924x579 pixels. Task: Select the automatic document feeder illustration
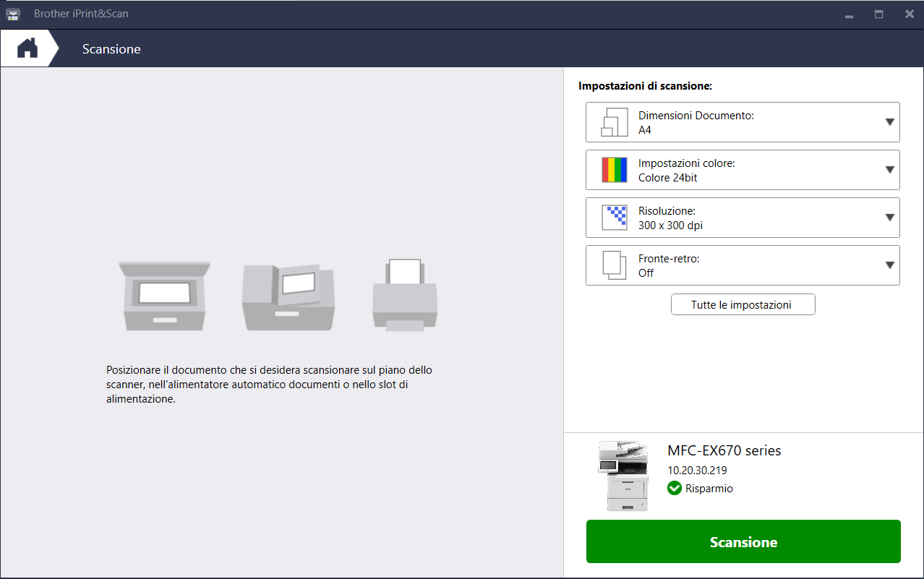[288, 296]
